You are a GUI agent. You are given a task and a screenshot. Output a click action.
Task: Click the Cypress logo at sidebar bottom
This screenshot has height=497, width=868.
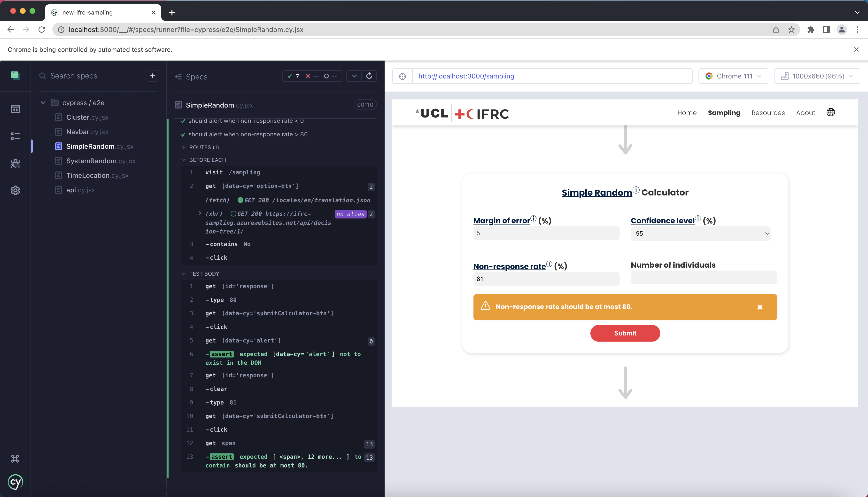(15, 482)
